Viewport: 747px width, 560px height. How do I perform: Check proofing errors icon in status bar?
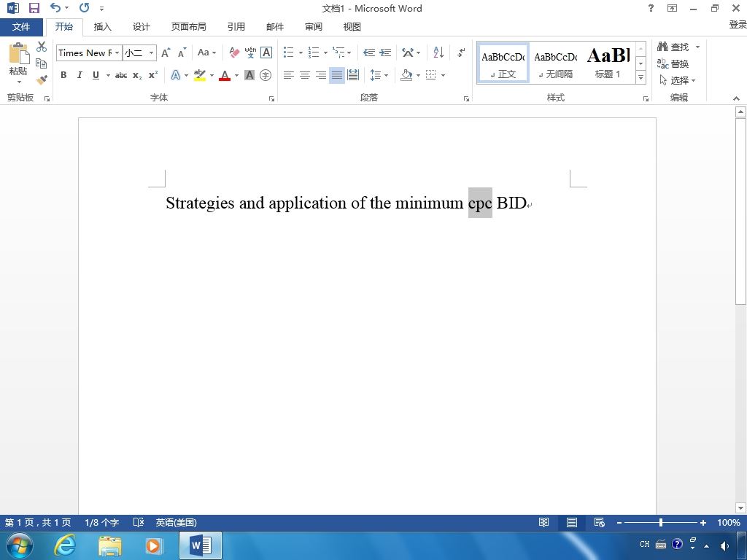138,522
